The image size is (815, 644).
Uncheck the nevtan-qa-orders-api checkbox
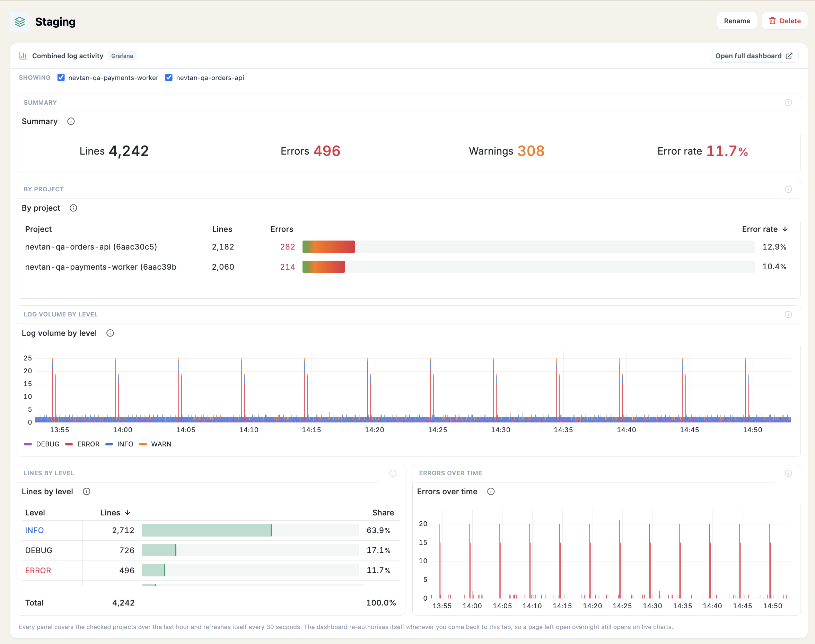tap(169, 78)
